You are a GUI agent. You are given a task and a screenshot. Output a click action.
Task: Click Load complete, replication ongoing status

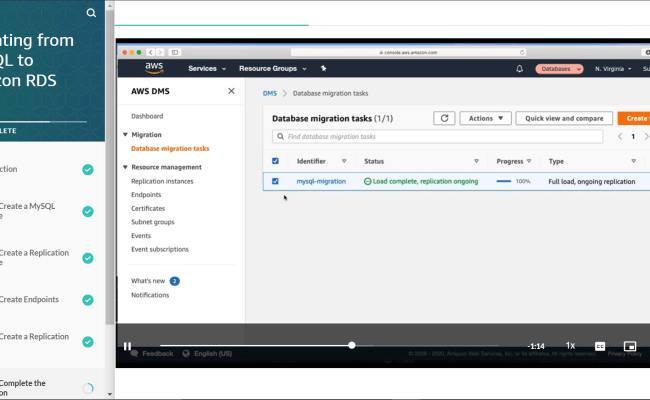coord(421,181)
